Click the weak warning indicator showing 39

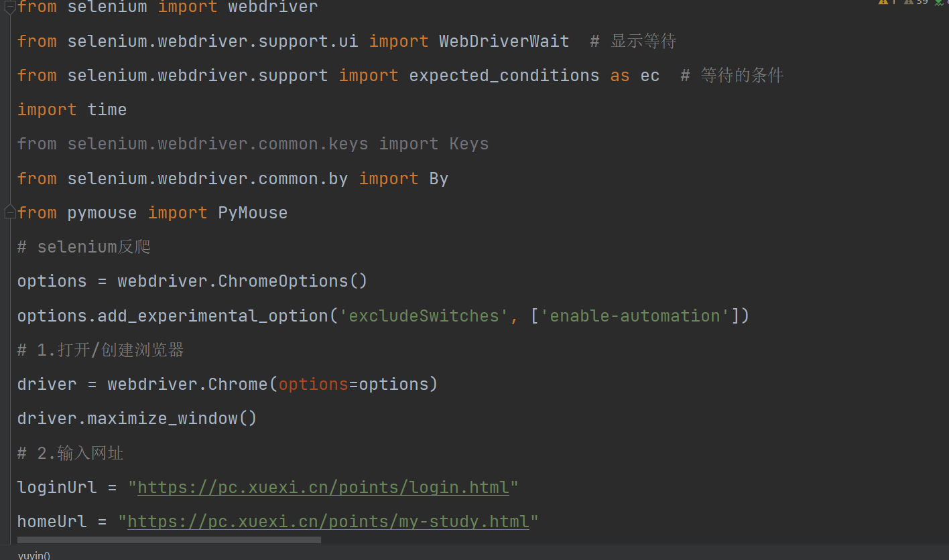915,2
